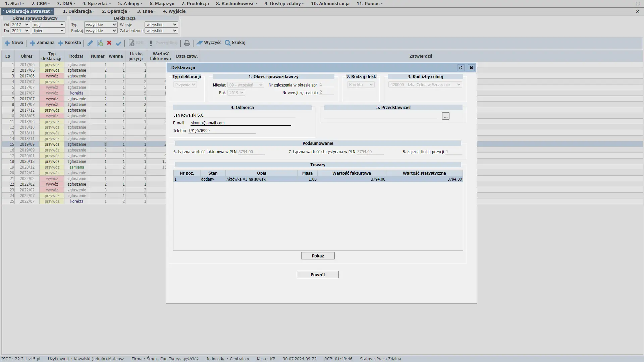Click the Szukaj magnifier icon

(227, 43)
